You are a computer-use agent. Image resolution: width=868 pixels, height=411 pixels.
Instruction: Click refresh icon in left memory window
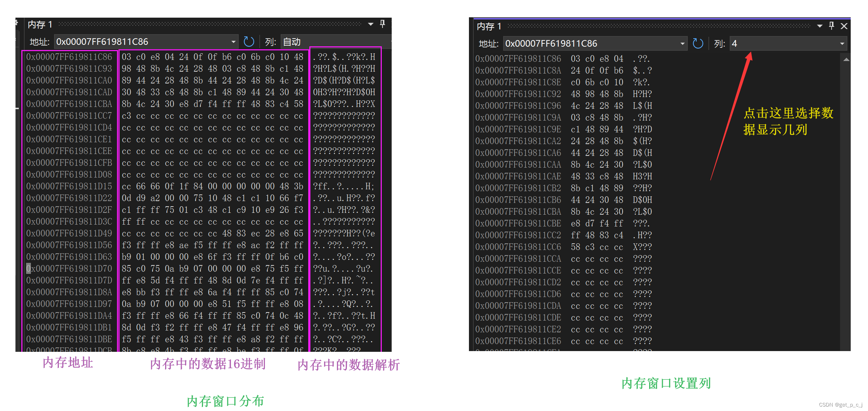(249, 42)
